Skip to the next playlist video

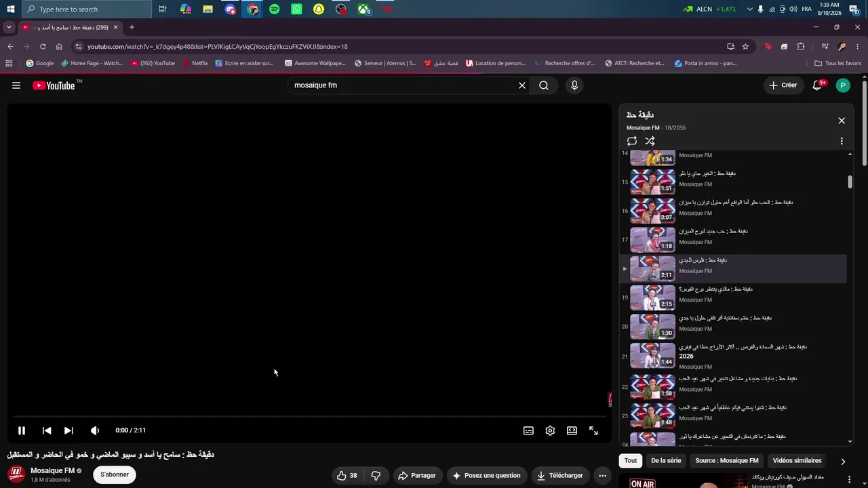coord(68,430)
